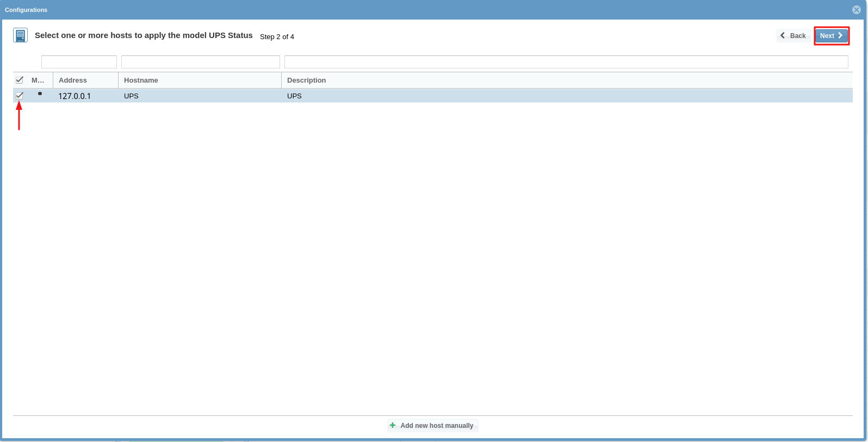The width and height of the screenshot is (868, 442).
Task: Focus the Hostname filter field
Action: point(200,62)
